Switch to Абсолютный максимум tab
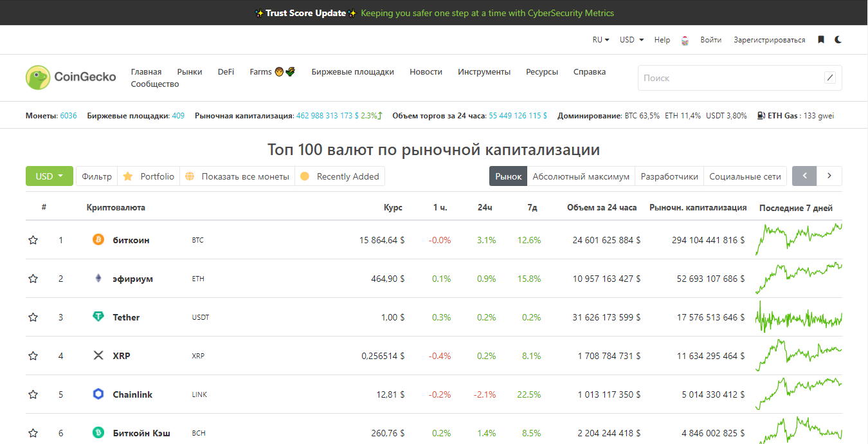The height and width of the screenshot is (444, 868). click(x=581, y=176)
